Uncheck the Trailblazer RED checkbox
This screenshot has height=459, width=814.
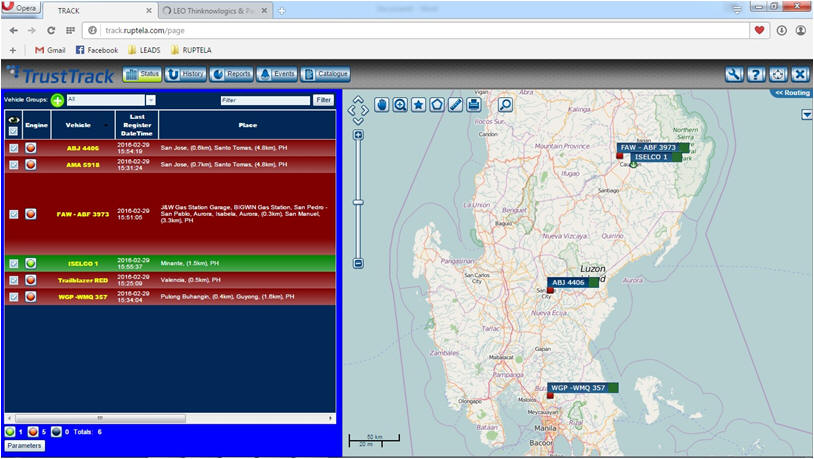tap(13, 280)
